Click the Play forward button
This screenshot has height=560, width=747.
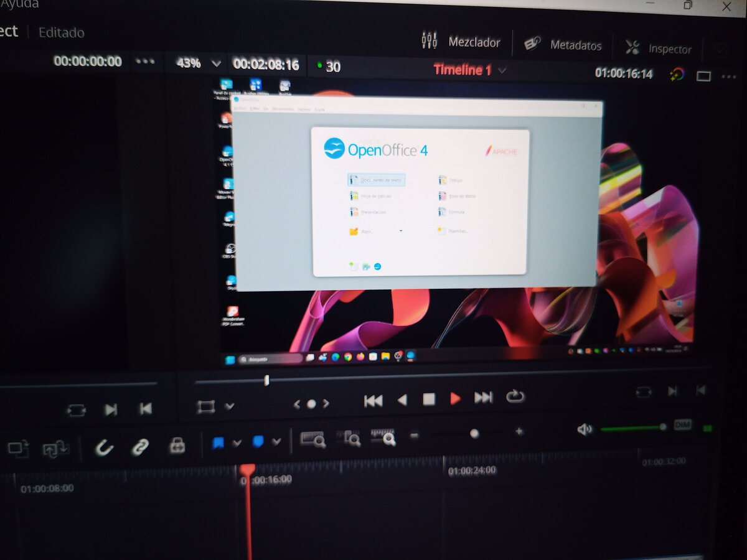point(456,398)
